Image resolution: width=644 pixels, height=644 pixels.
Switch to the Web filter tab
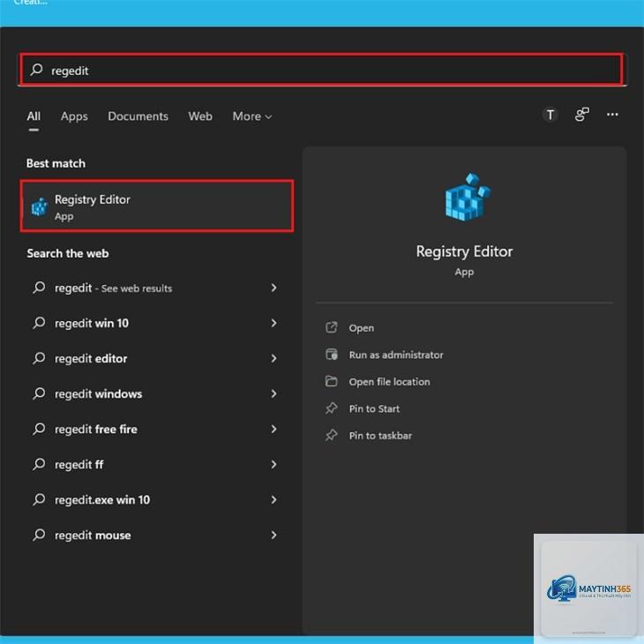[x=200, y=116]
